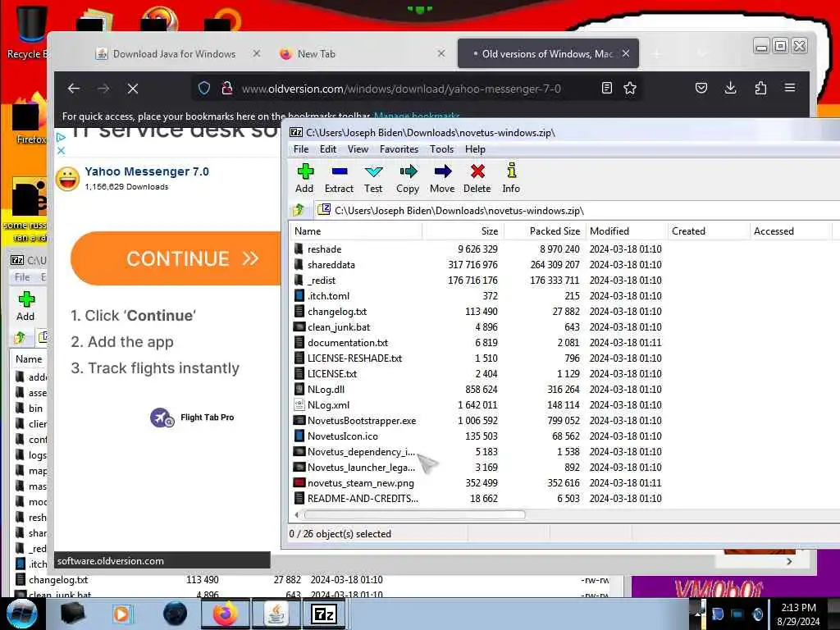Select NLog.dll file
This screenshot has width=840, height=630.
pyautogui.click(x=478, y=389)
